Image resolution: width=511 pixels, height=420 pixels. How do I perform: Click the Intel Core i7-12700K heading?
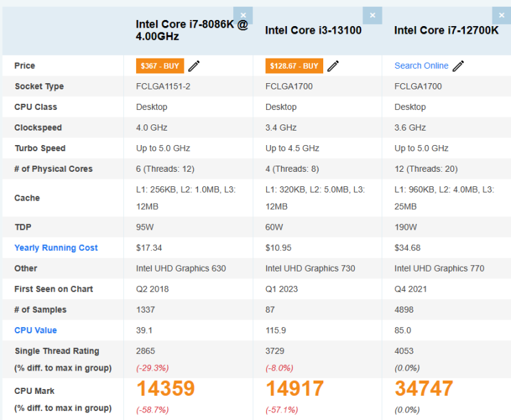tap(446, 30)
